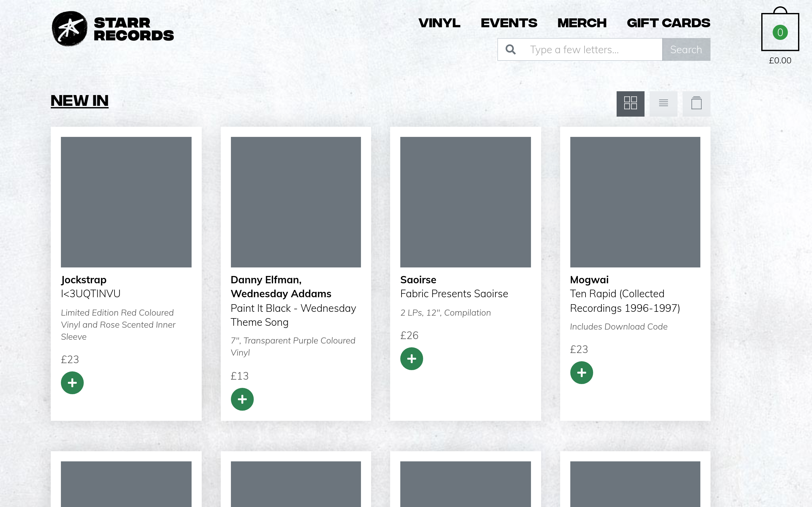Open the New In heading link
Image resolution: width=812 pixels, height=507 pixels.
tap(80, 100)
